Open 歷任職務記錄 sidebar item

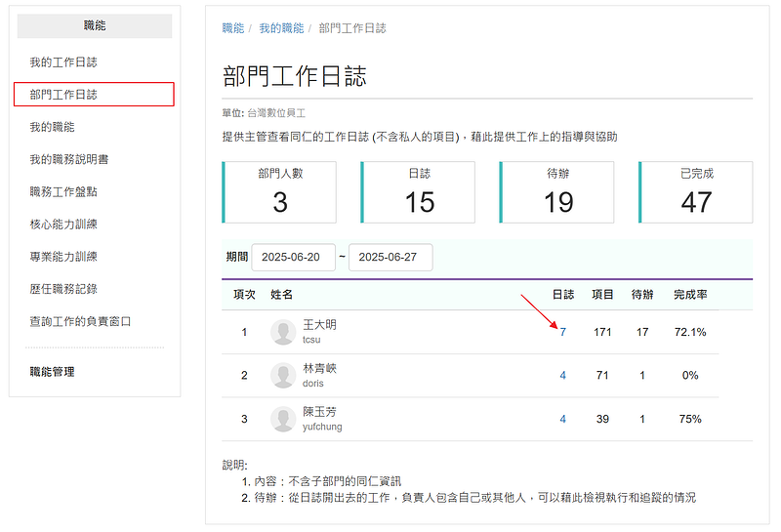click(63, 289)
